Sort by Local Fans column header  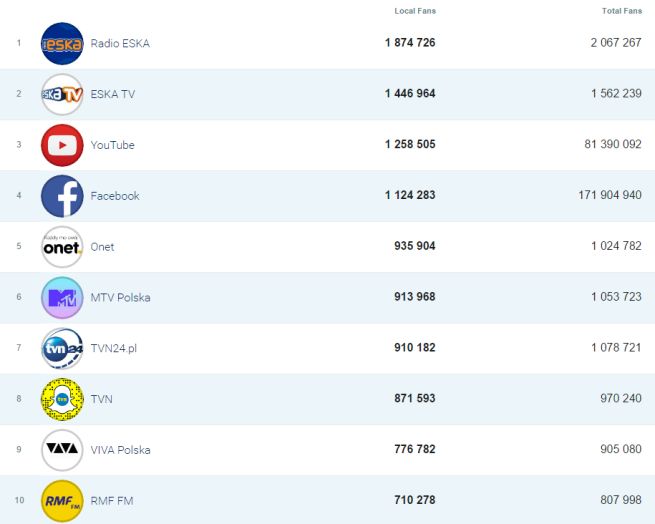415,11
